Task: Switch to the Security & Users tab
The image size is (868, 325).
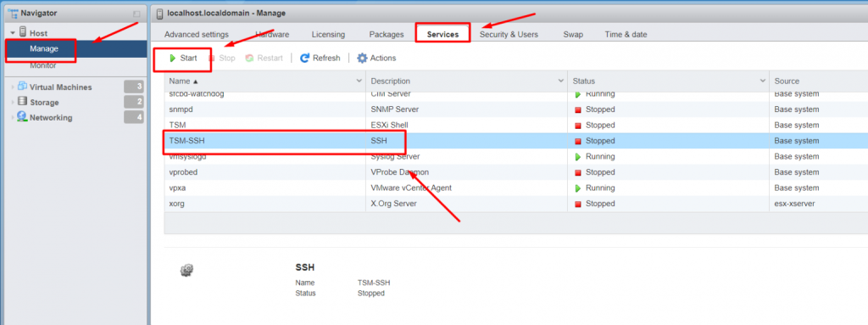Action: point(509,35)
